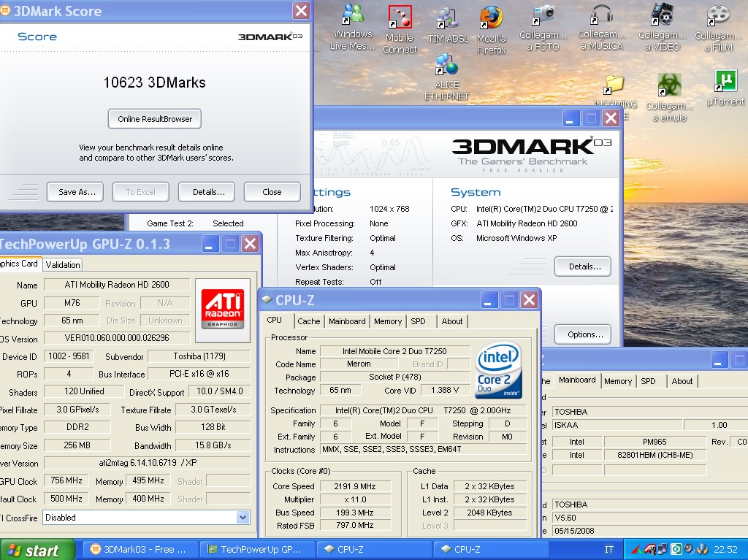Screen dimensions: 748x560
Task: Click PM965 chipset field in CPU-Z mainboard
Action: pos(654,442)
